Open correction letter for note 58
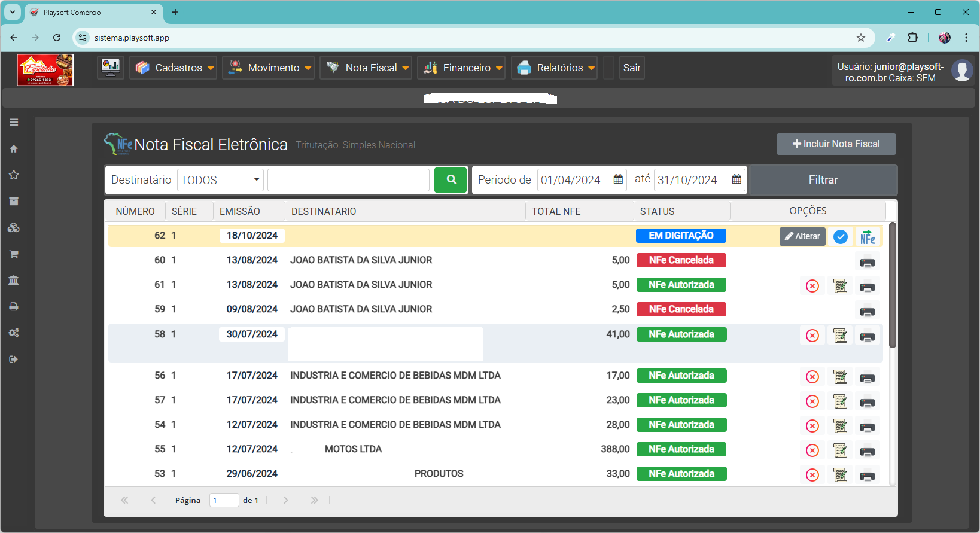Viewport: 980px width, 533px height. click(x=840, y=336)
